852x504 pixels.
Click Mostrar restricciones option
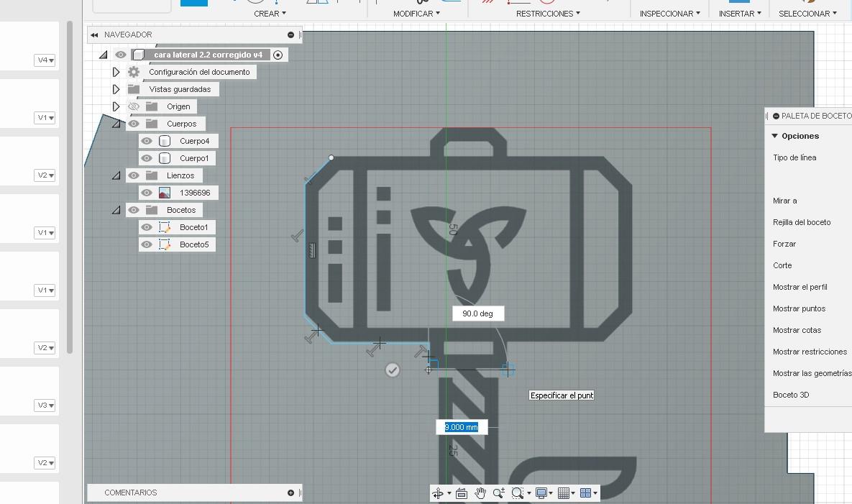810,352
